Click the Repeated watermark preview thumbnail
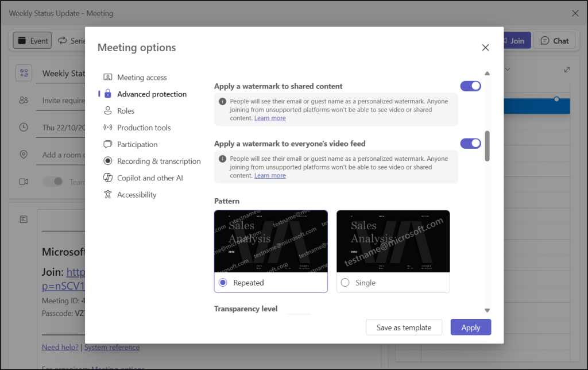Image resolution: width=588 pixels, height=370 pixels. pyautogui.click(x=271, y=241)
